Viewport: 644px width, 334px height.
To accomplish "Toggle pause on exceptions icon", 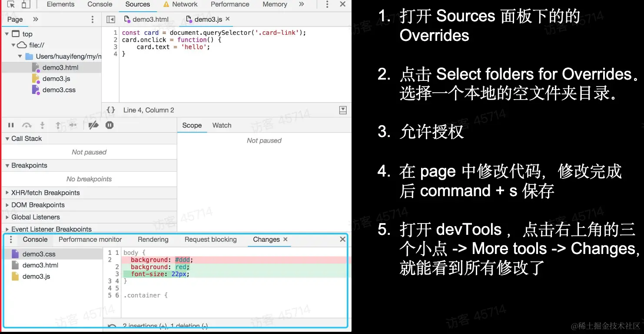I will coord(110,125).
